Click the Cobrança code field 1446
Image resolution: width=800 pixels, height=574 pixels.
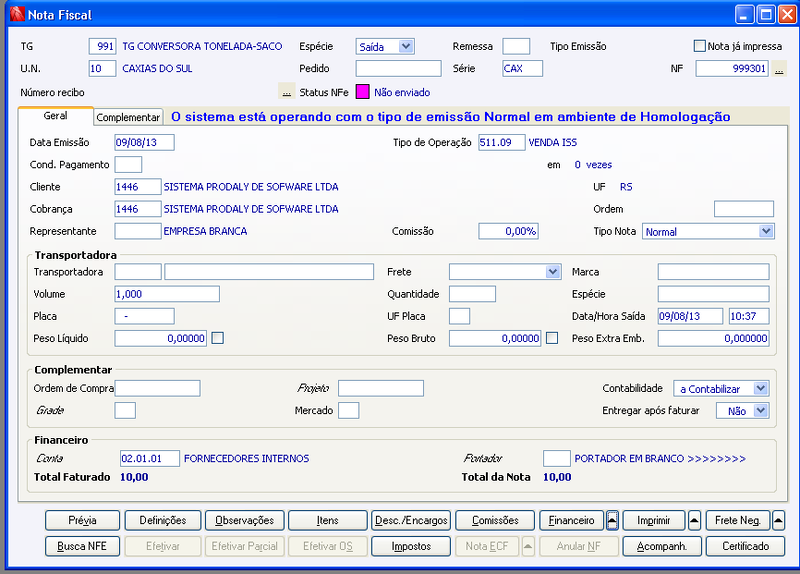click(138, 209)
